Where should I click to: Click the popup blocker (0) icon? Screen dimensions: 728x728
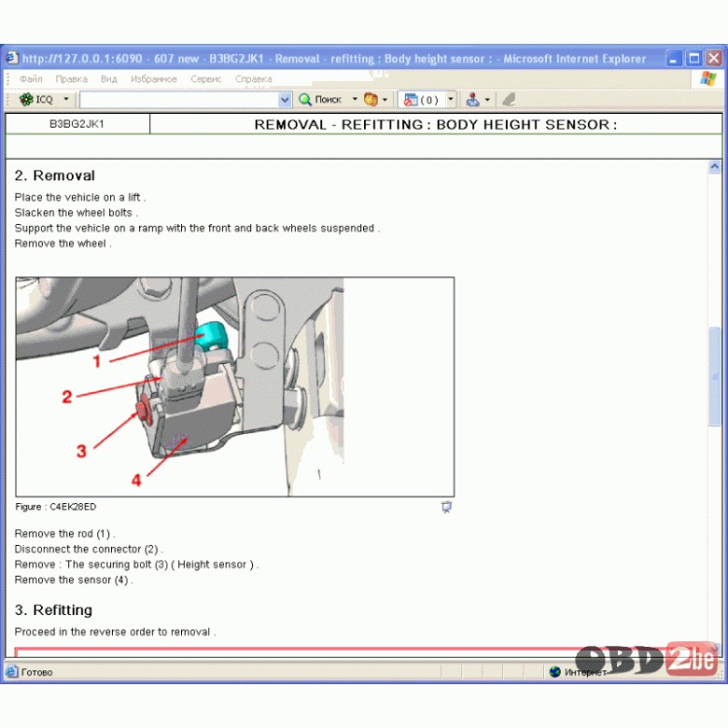pos(421,100)
